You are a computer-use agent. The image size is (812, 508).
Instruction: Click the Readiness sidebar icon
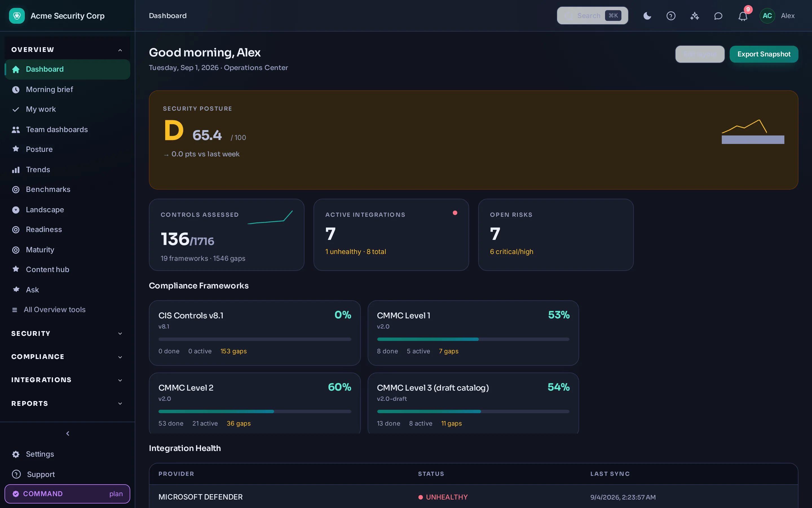pyautogui.click(x=16, y=229)
